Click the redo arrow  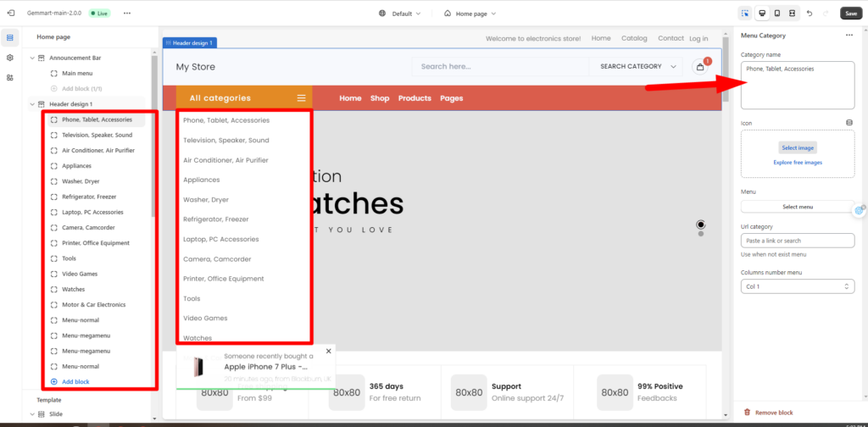[x=826, y=14]
